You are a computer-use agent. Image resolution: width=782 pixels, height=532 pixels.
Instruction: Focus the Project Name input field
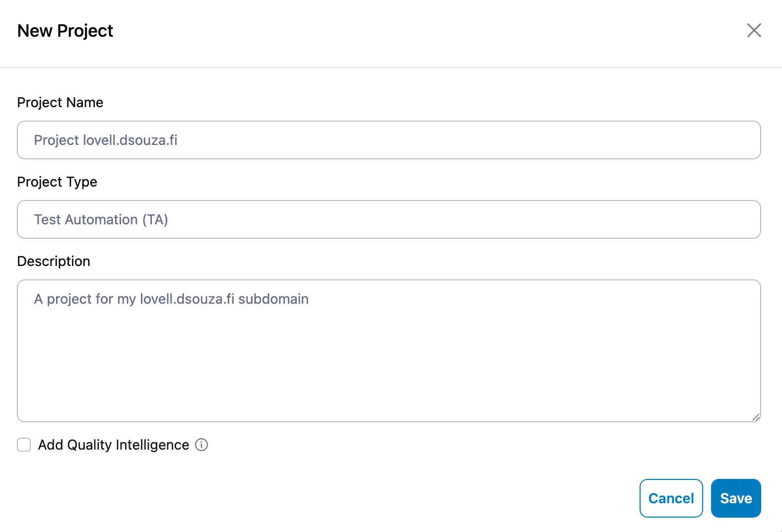point(389,140)
